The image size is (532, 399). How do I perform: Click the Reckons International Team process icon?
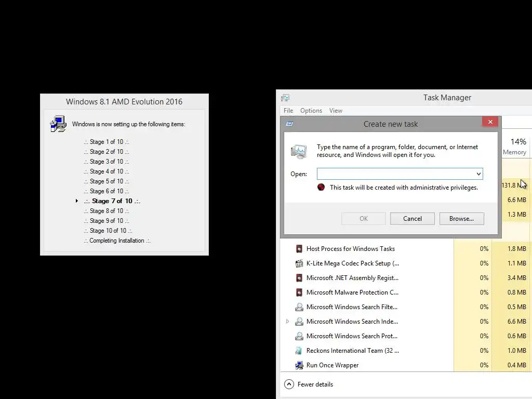click(x=299, y=351)
